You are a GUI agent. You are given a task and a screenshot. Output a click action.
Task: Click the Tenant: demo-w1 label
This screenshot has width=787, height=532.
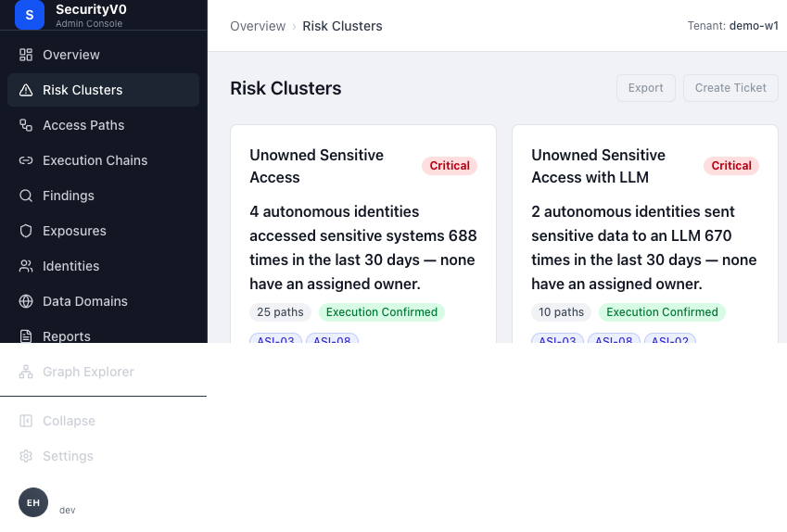point(733,26)
